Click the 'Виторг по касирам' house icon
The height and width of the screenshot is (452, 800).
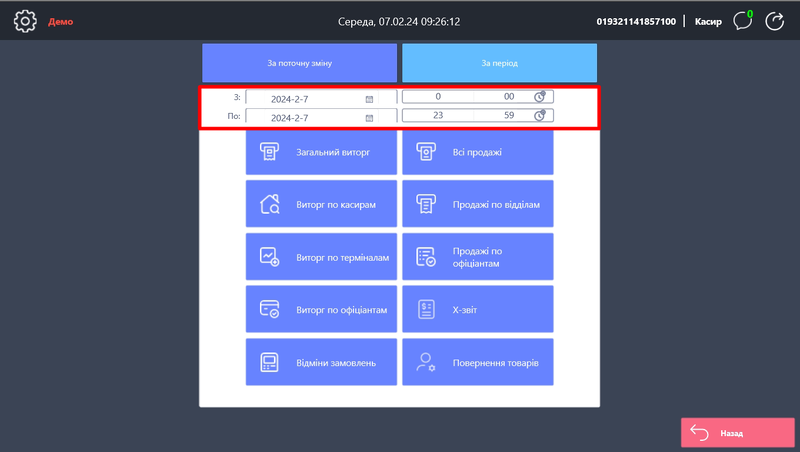269,205
